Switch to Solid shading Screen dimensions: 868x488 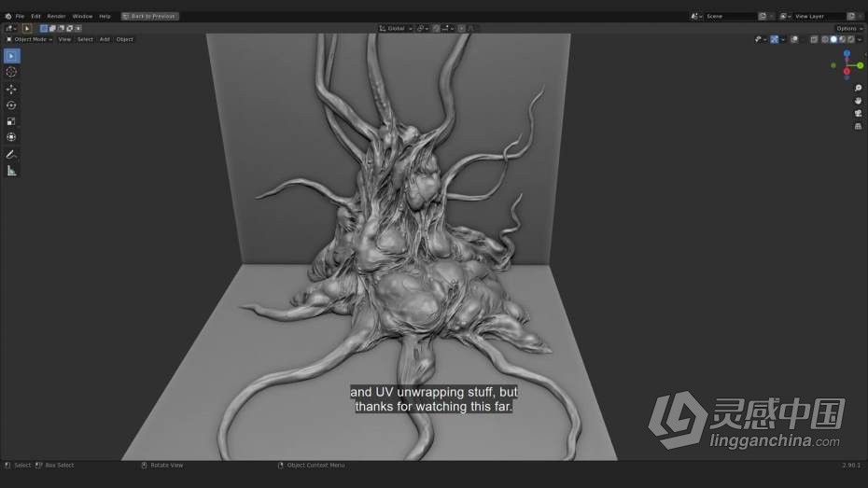coord(833,39)
